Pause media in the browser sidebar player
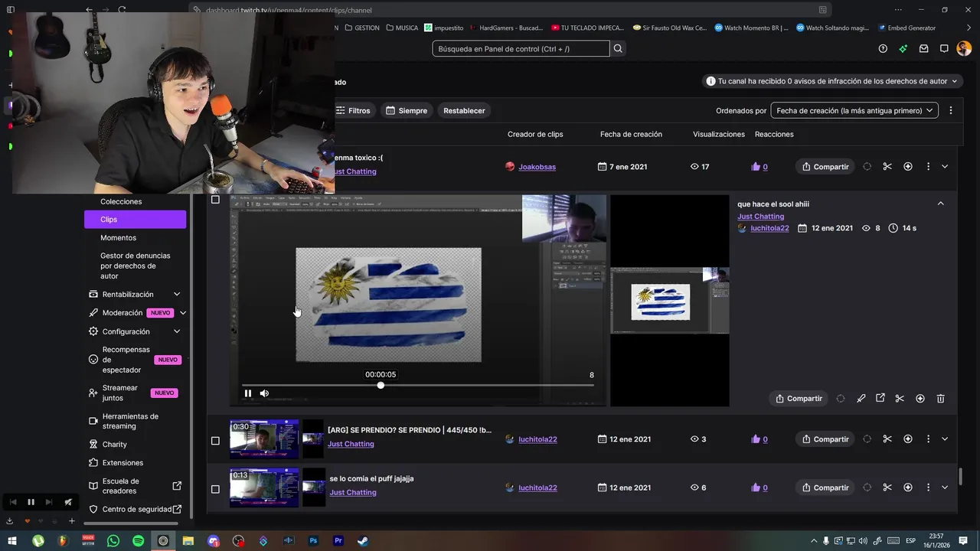This screenshot has width=980, height=551. tap(31, 502)
